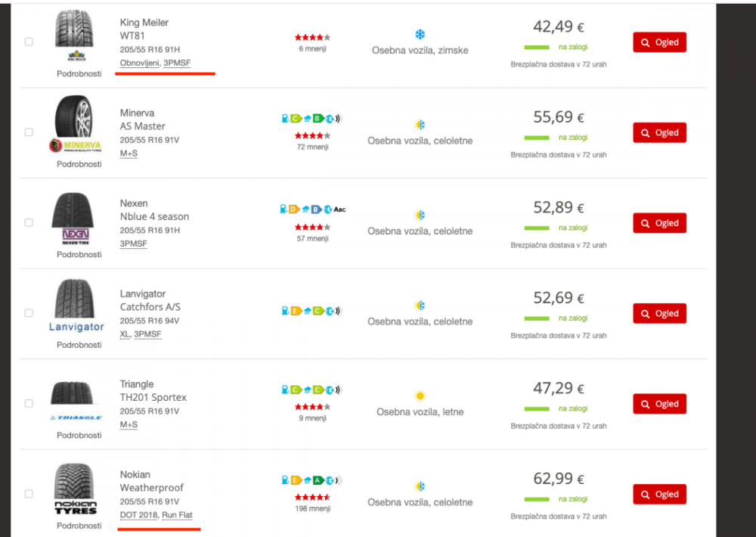Show Podrobnosti for the Nokian tyre

(x=79, y=526)
